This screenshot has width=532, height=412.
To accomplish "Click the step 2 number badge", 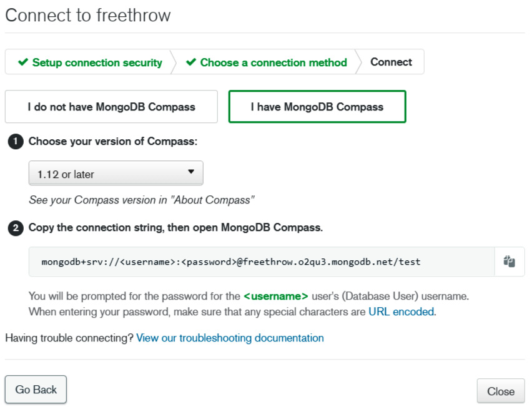I will click(15, 228).
